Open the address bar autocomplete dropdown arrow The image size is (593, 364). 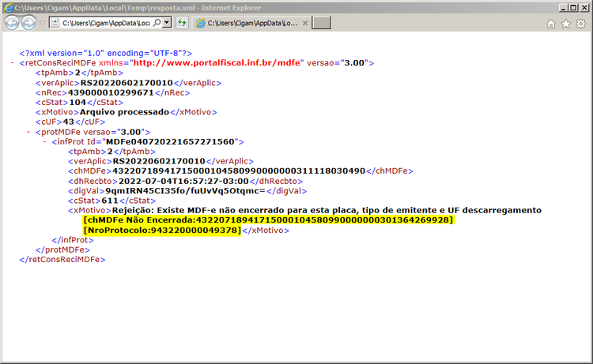point(167,23)
